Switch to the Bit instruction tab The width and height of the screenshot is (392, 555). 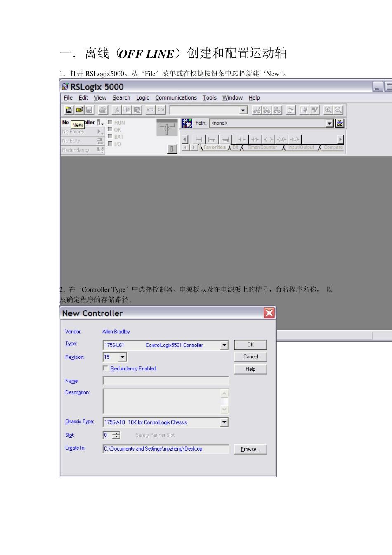[235, 147]
